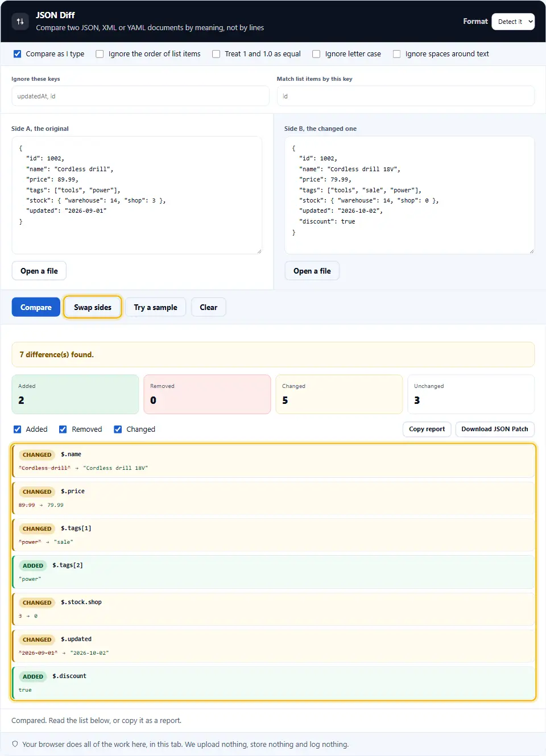Focus 'Match list items by this key' field
Screen dimensions: 546x756
406,96
